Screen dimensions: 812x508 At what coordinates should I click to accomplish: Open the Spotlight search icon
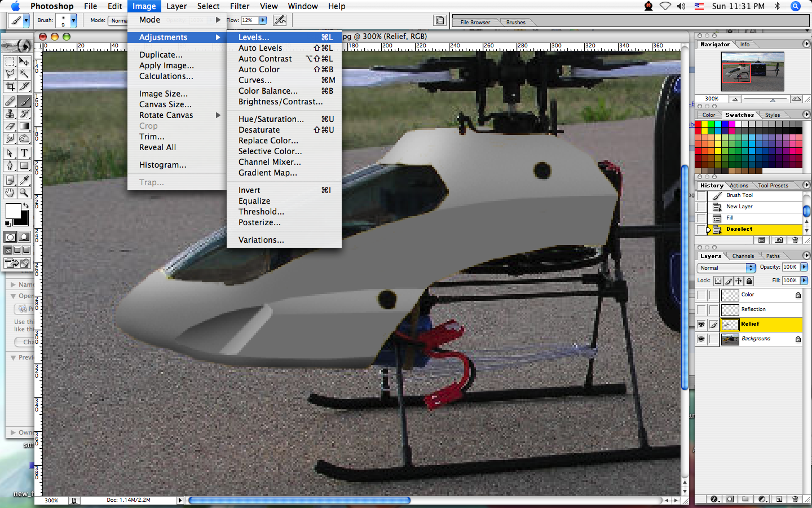(796, 6)
